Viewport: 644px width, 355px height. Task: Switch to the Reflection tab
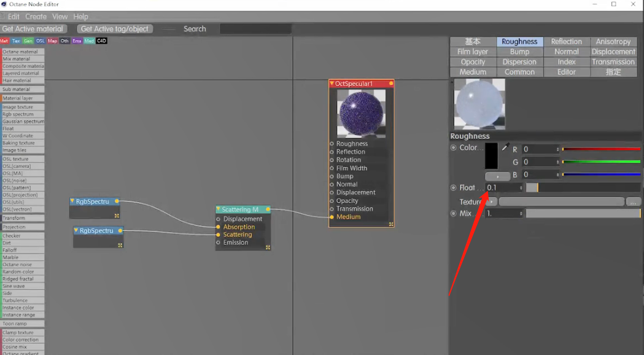(567, 42)
